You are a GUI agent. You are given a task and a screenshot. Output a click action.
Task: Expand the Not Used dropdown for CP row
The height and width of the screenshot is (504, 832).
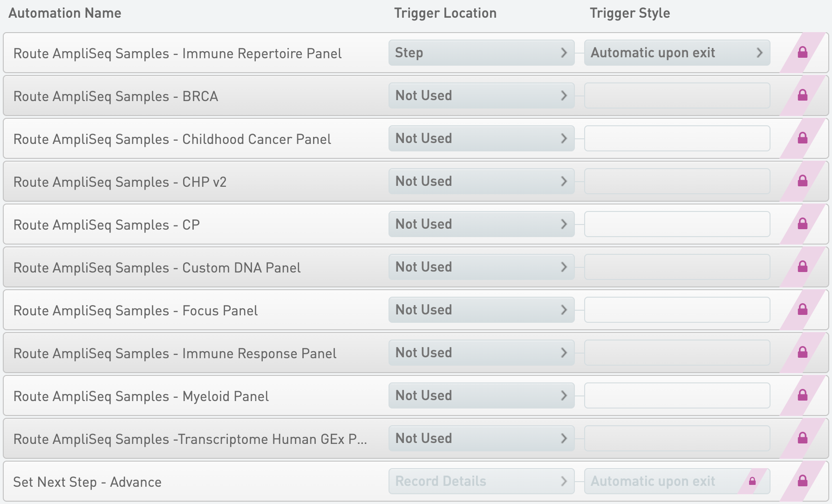point(481,224)
